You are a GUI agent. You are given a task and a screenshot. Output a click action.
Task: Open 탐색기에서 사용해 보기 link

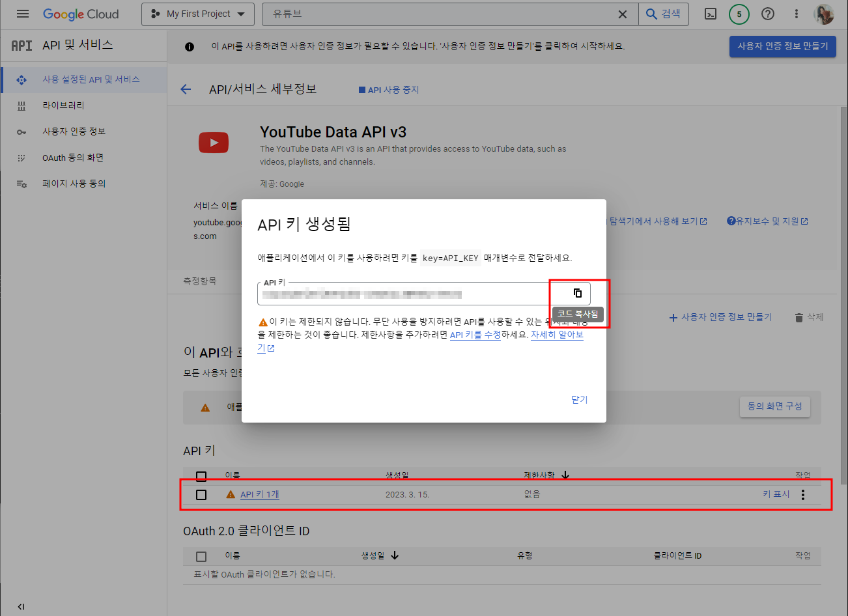tap(658, 221)
